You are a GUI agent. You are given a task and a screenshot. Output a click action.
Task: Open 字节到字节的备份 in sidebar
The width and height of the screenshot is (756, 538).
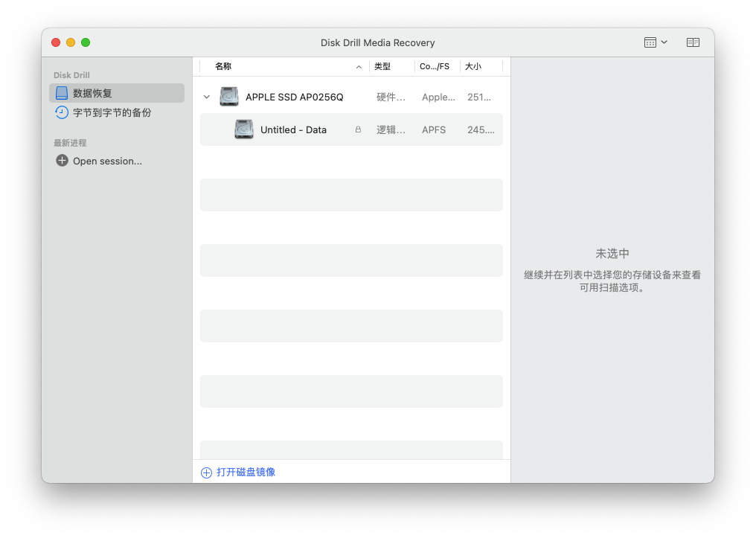click(112, 113)
